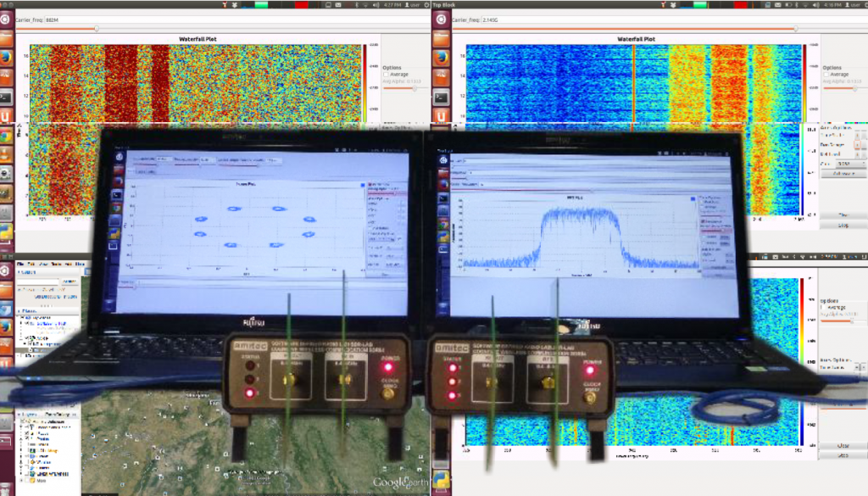Image resolution: width=868 pixels, height=496 pixels.
Task: Collapse the Places panel in Google Earth
Action: (x=19, y=311)
